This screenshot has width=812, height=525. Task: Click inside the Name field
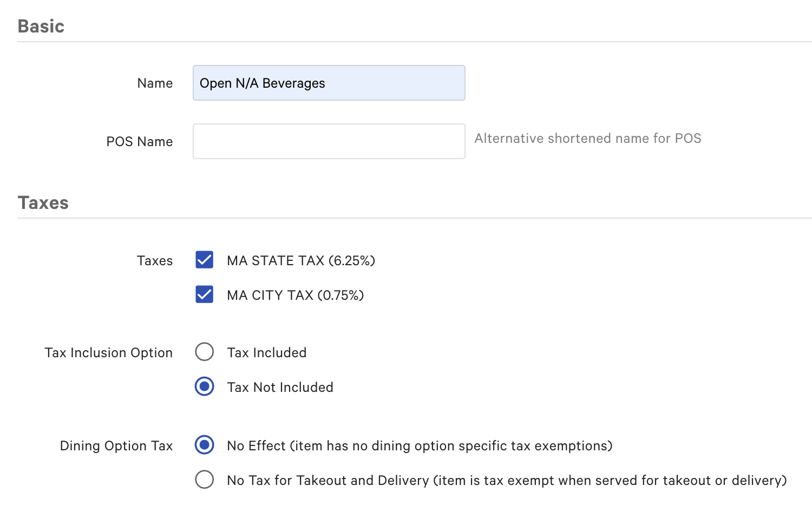point(329,83)
